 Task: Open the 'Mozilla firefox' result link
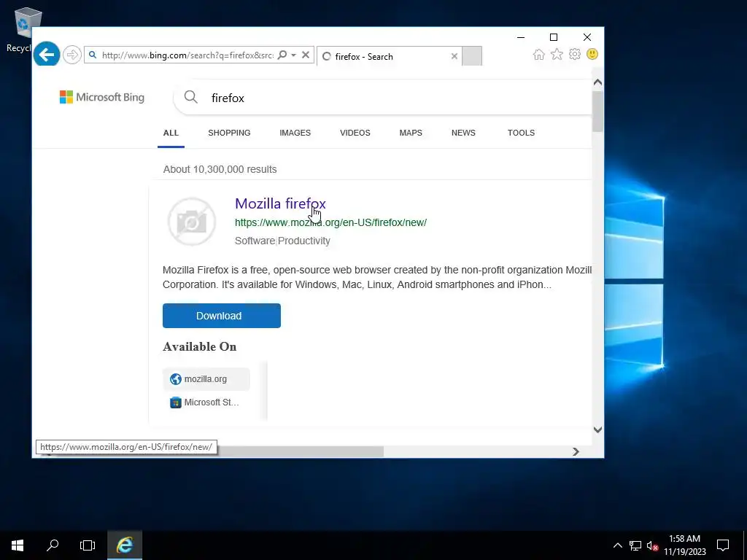pyautogui.click(x=281, y=203)
